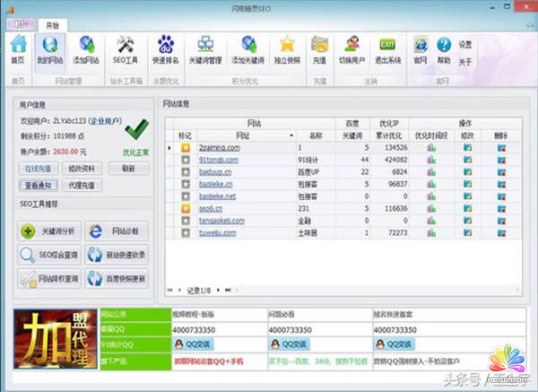Viewport: 538px width, 392px height.
Task: Click delete icon for tuweiju.com row
Action: click(x=501, y=233)
